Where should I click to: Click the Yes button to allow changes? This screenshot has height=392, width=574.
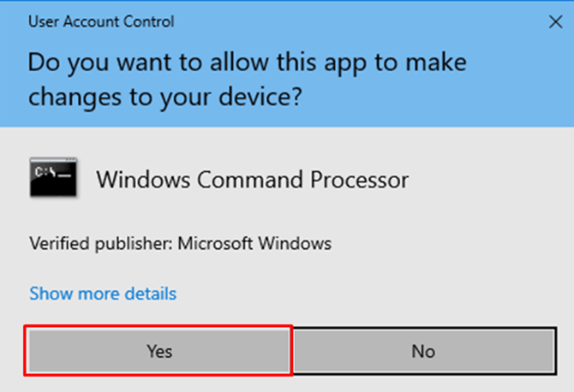(x=159, y=351)
